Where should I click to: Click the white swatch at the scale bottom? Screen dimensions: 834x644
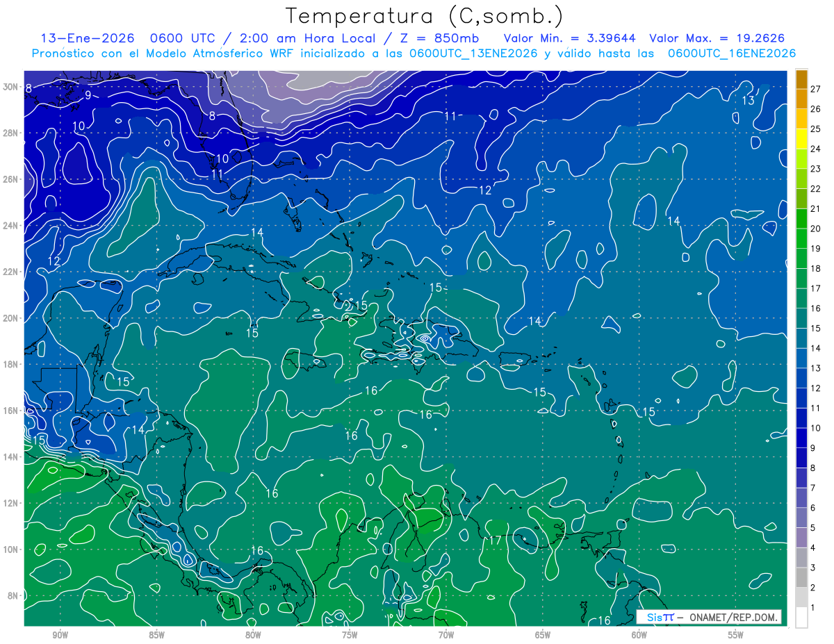coord(801,618)
